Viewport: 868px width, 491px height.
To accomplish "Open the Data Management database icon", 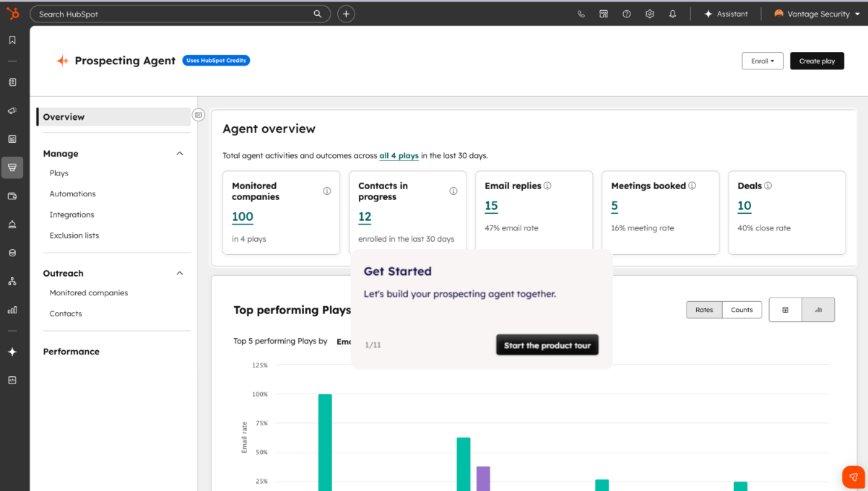I will pos(12,253).
